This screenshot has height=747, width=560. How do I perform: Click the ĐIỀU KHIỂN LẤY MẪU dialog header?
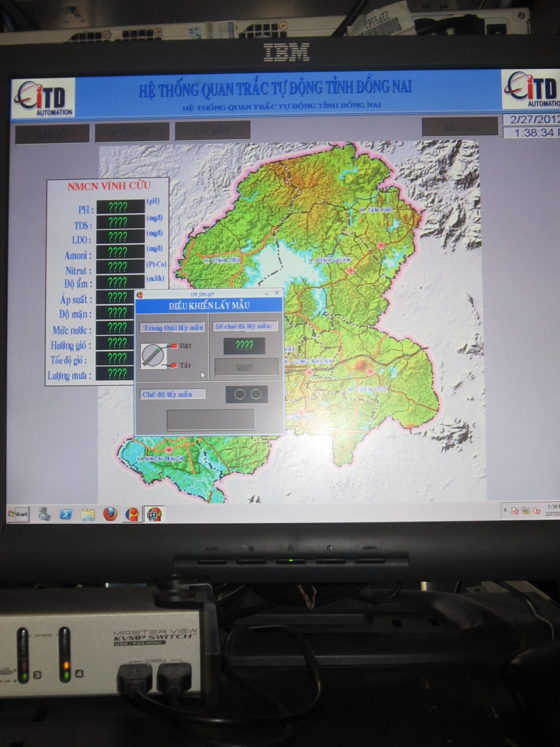pos(209,306)
